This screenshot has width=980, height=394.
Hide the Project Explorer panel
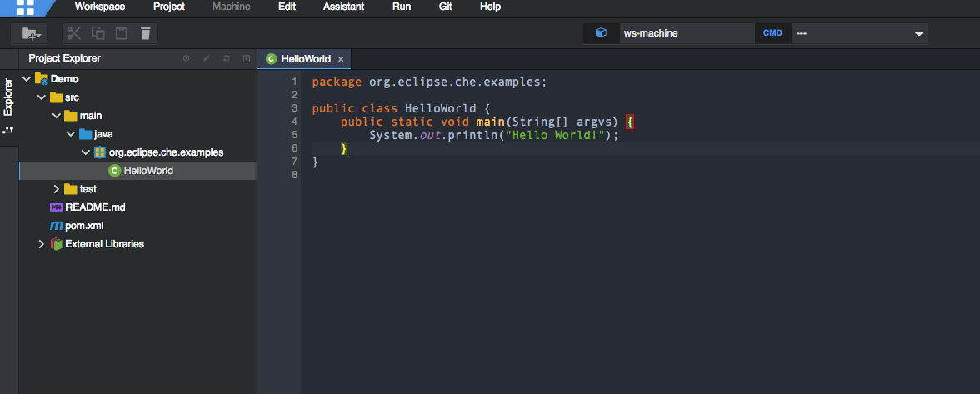point(247,58)
